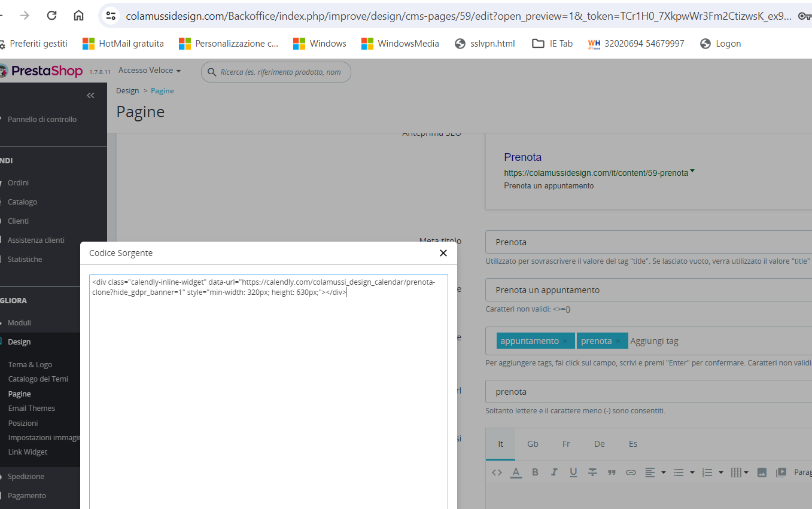Click the friendly URL field prenota
Image resolution: width=812 pixels, height=509 pixels.
(649, 392)
